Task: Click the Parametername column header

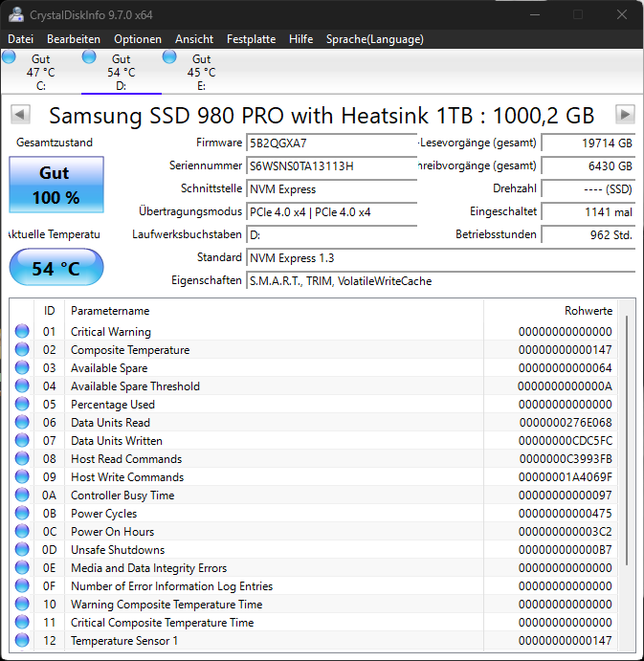Action: pos(274,311)
